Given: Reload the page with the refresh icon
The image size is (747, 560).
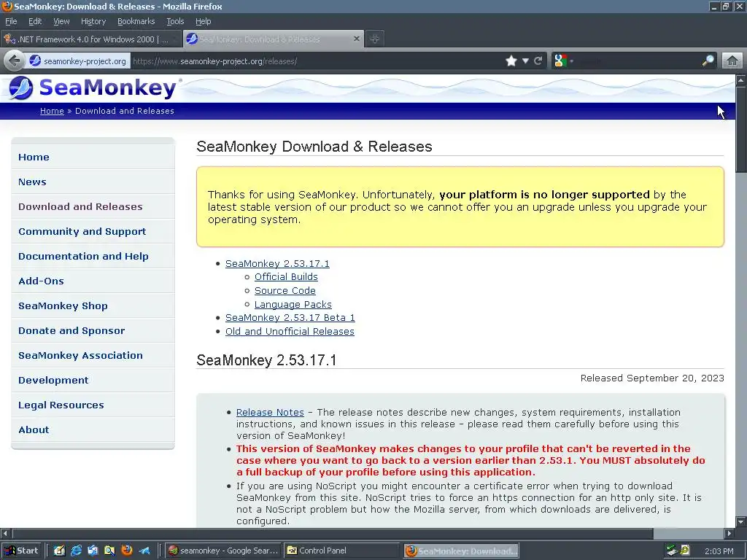Looking at the screenshot, I should coord(538,61).
